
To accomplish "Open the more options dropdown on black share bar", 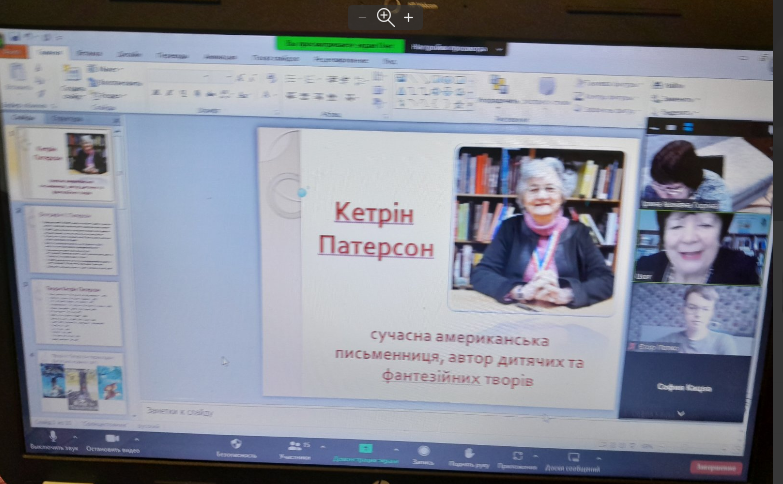I will coord(499,49).
